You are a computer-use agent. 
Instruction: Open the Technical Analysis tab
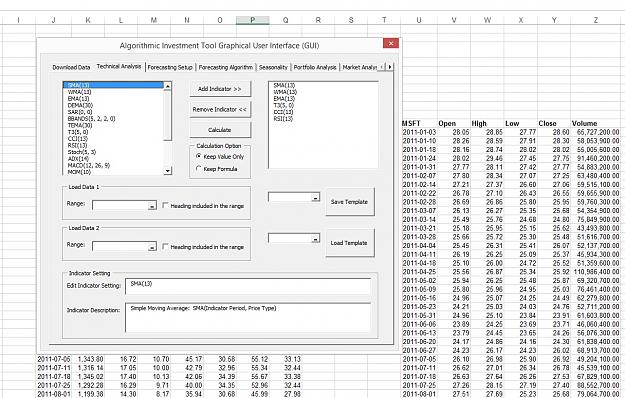(x=119, y=67)
